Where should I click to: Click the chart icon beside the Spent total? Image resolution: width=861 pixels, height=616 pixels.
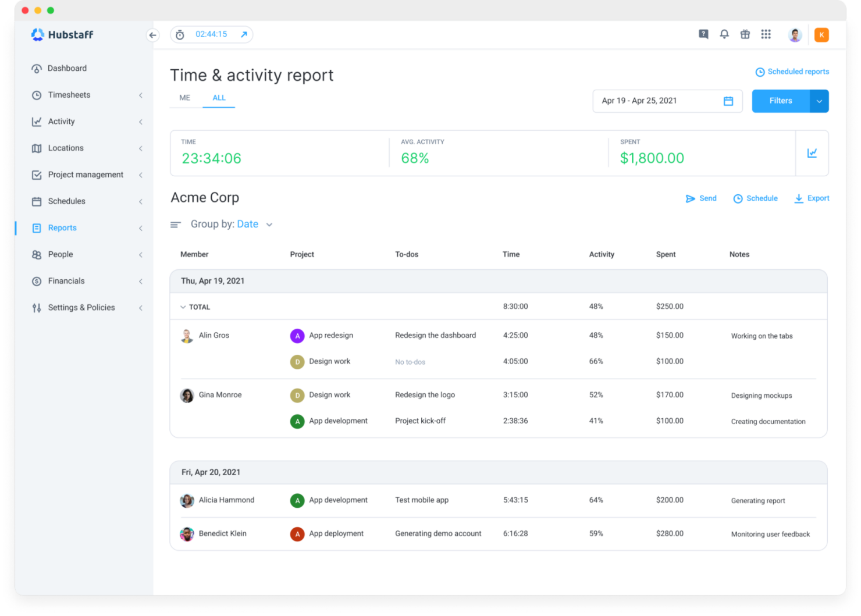812,153
